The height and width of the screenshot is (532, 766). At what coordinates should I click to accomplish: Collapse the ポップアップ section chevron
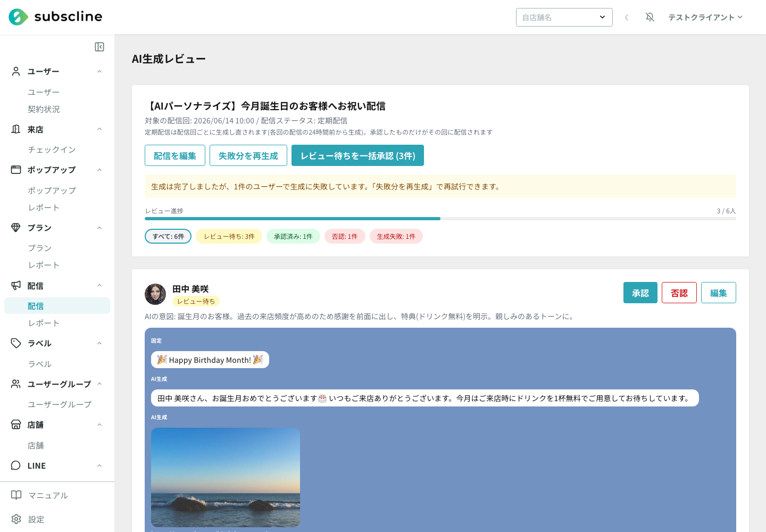coord(99,170)
